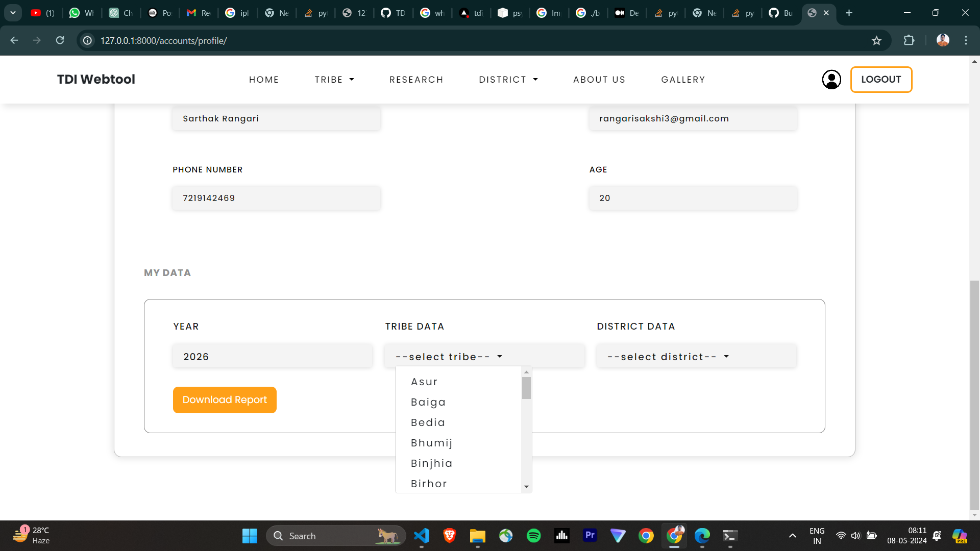Open Spotify from the taskbar

(x=533, y=536)
